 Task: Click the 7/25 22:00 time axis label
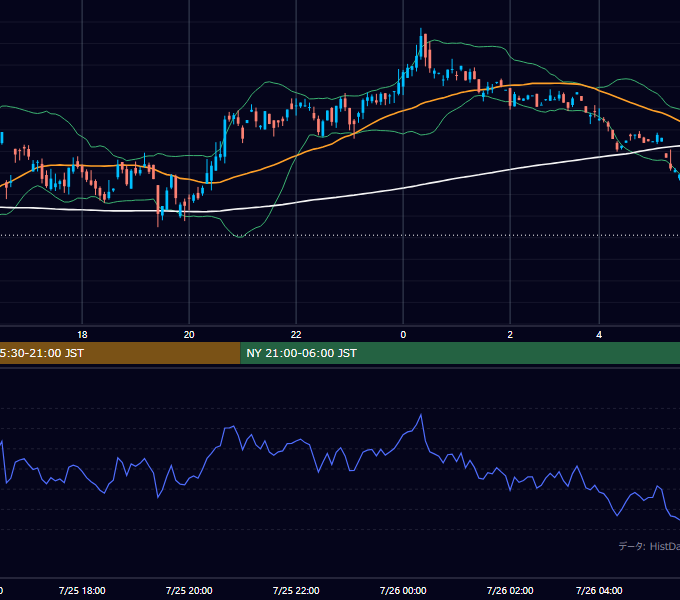pyautogui.click(x=296, y=590)
